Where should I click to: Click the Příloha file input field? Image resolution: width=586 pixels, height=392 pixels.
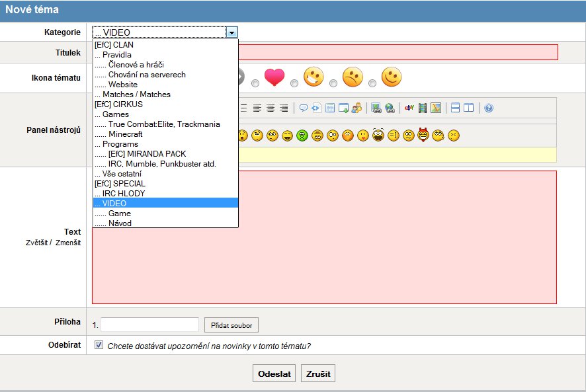tap(150, 325)
